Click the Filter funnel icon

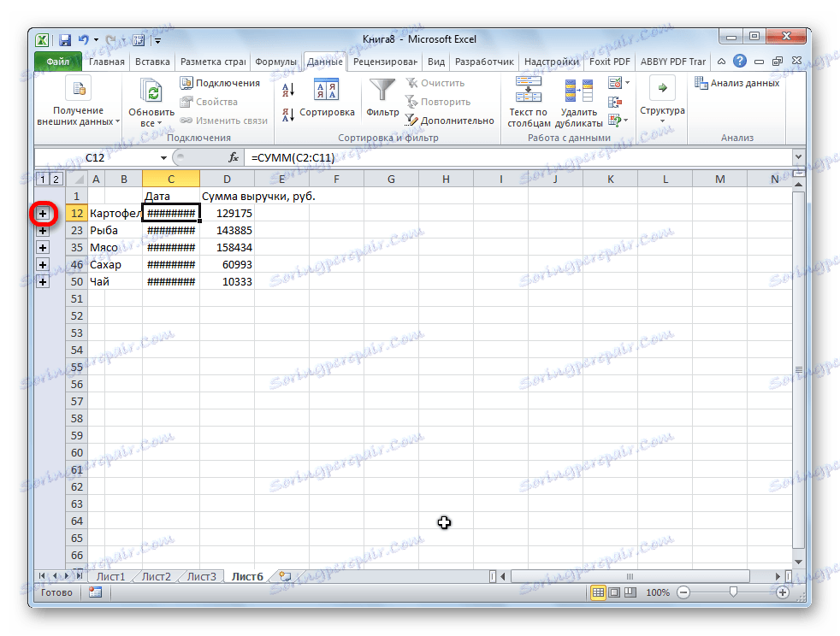(382, 90)
